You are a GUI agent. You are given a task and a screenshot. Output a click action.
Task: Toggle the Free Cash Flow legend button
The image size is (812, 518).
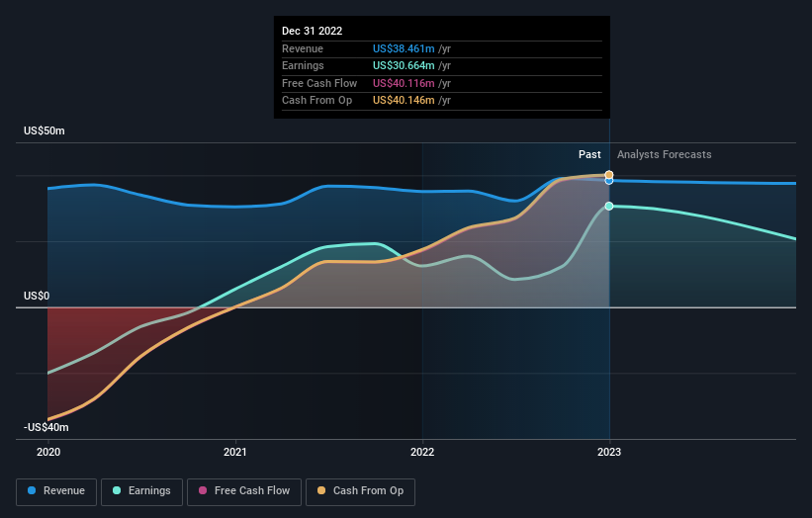(244, 491)
